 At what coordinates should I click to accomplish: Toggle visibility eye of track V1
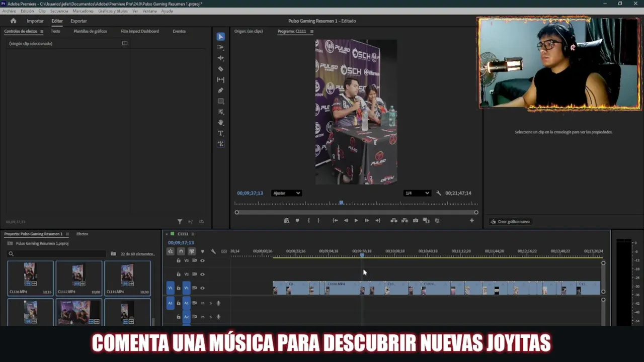click(202, 288)
